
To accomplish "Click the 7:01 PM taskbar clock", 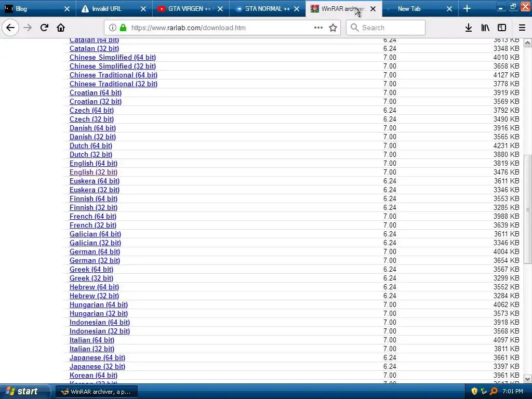I will pos(513,391).
